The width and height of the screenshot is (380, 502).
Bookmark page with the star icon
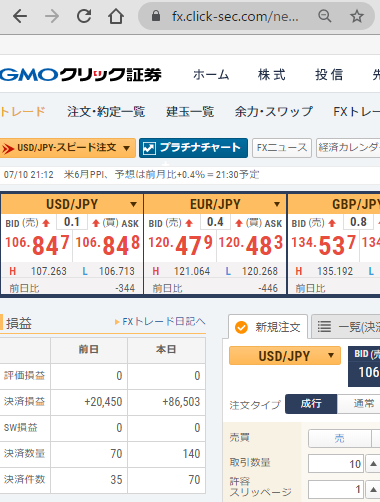click(x=357, y=16)
